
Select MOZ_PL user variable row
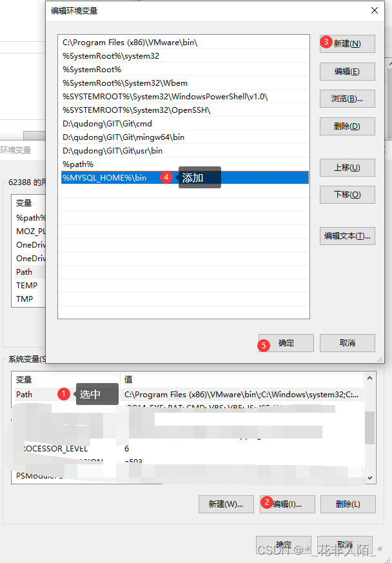(x=29, y=232)
